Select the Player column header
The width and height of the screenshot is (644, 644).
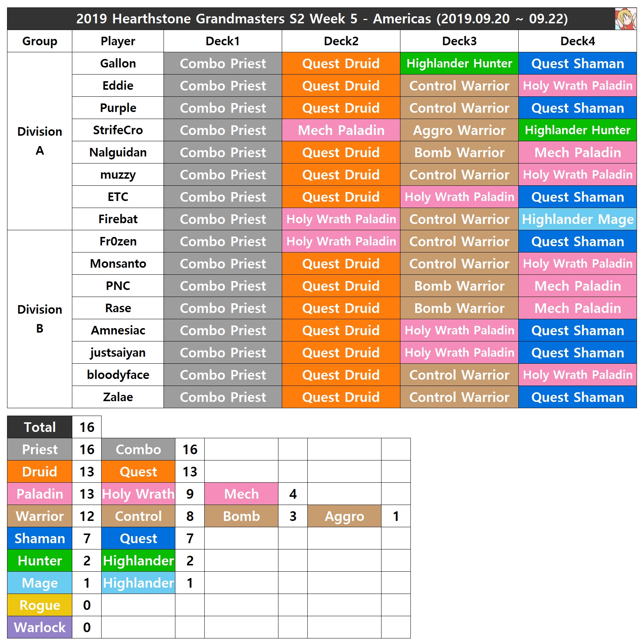click(118, 41)
